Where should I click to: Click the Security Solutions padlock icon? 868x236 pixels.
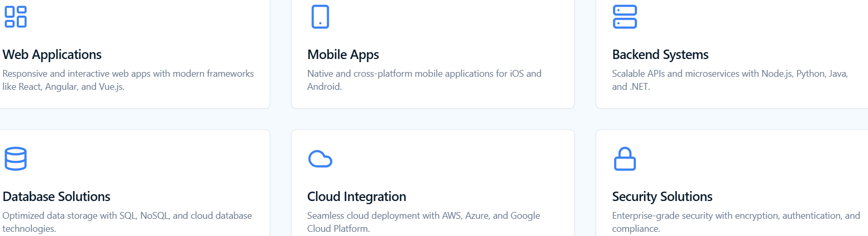(624, 159)
